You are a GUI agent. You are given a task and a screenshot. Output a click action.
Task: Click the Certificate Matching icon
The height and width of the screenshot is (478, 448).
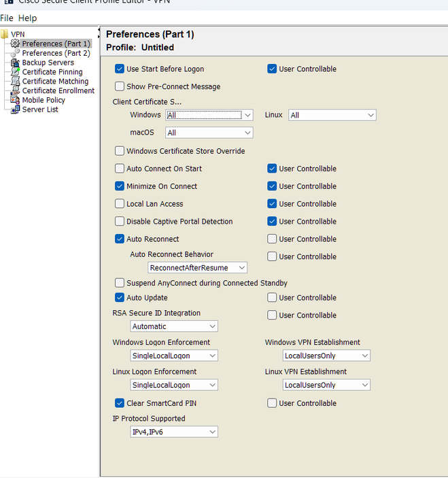(x=16, y=82)
